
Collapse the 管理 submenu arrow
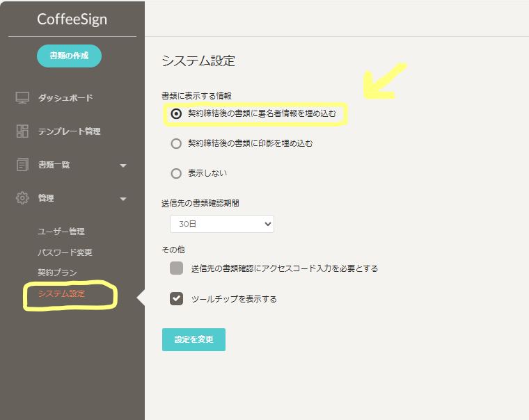pyautogui.click(x=123, y=199)
